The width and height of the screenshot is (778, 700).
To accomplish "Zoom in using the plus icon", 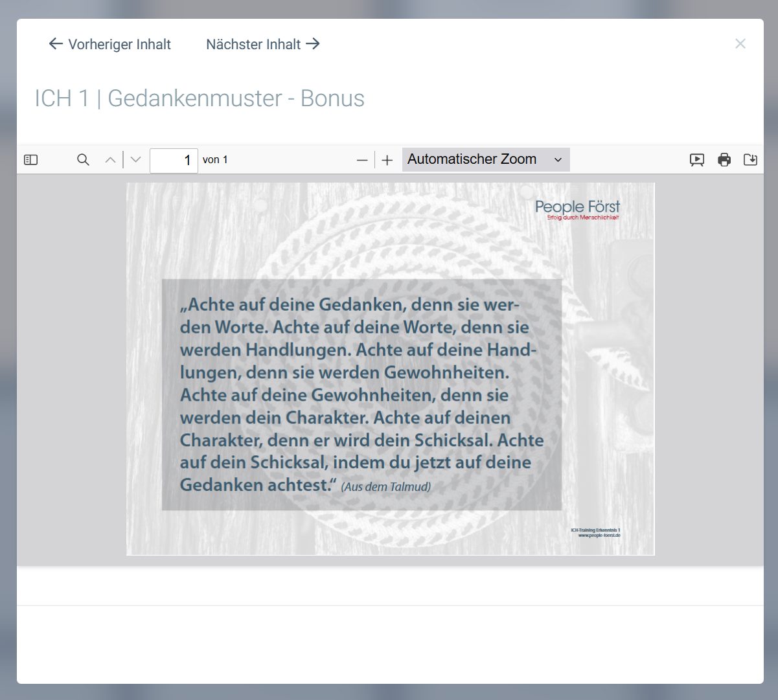I will click(x=387, y=160).
